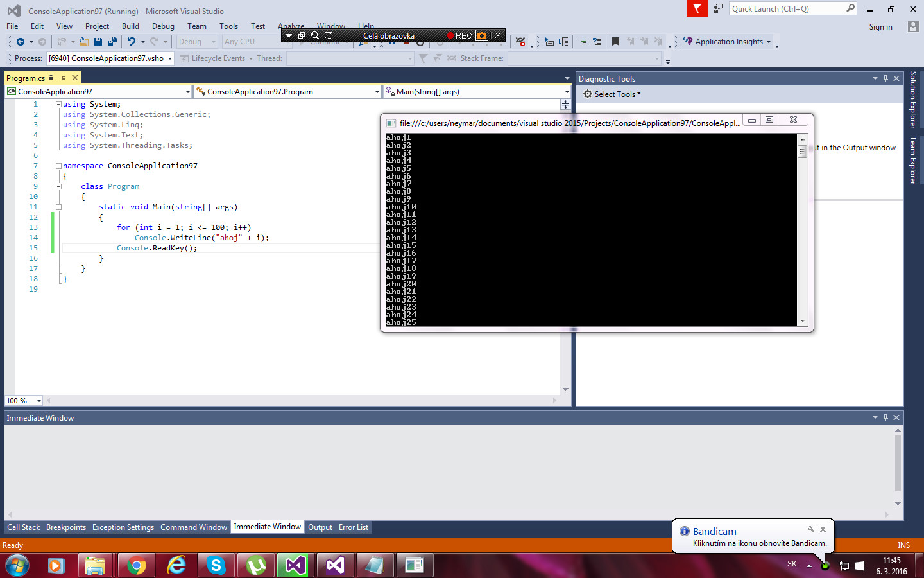Click the Sign in link
This screenshot has height=578, width=924.
[880, 27]
